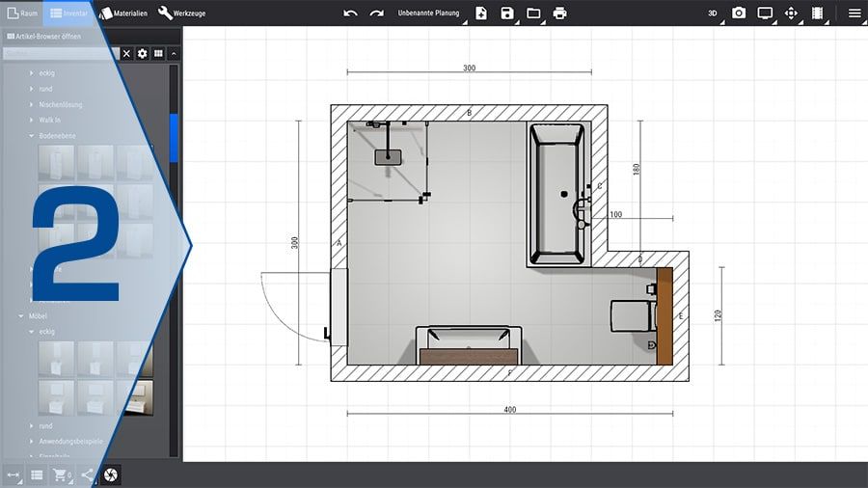This screenshot has height=488, width=868.
Task: Take a screenshot with the camera icon
Action: tap(739, 14)
